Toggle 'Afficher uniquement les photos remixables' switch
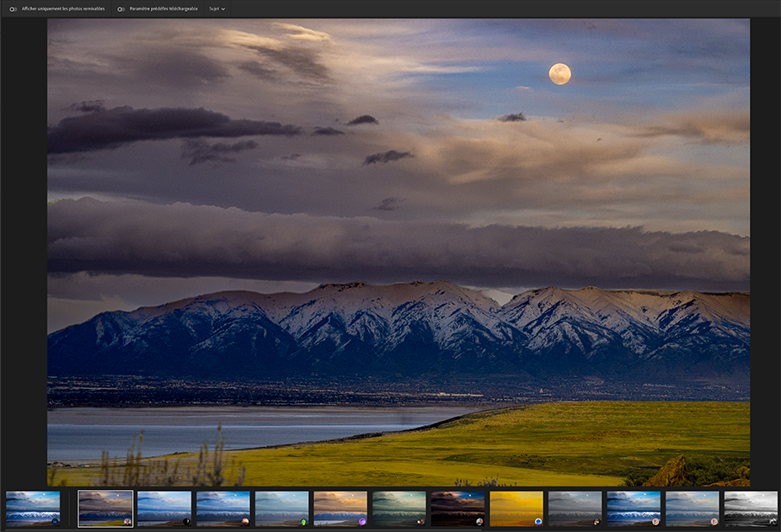Image resolution: width=781 pixels, height=532 pixels. (x=13, y=8)
